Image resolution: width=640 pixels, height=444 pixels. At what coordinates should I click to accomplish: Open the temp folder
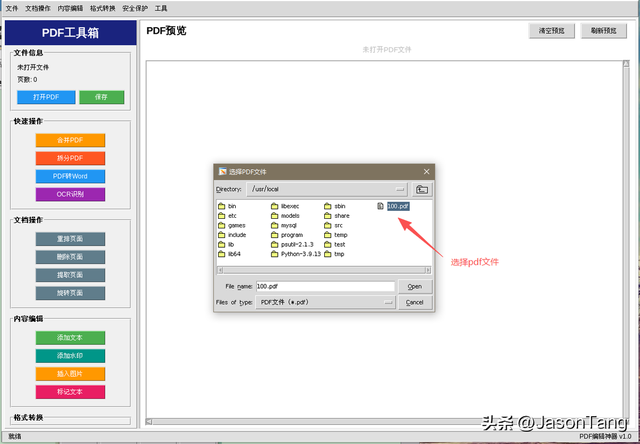tap(336, 235)
